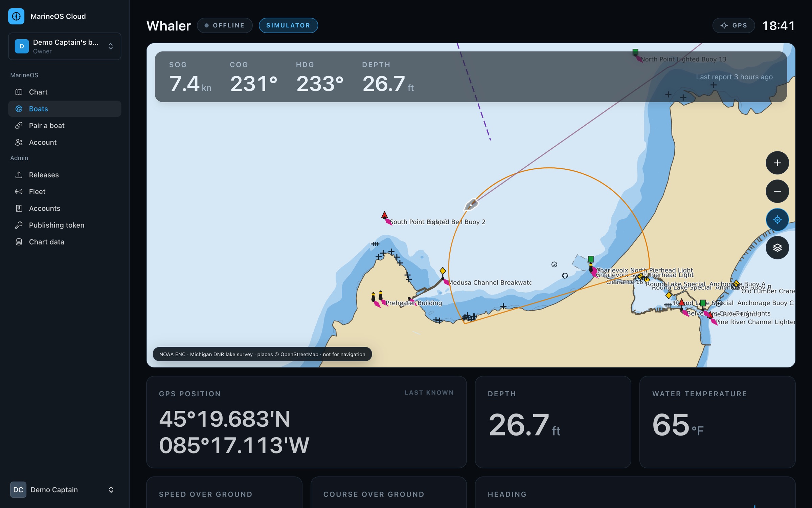This screenshot has height=508, width=812.
Task: Click the GPS crosshair indicator
Action: pyautogui.click(x=724, y=25)
